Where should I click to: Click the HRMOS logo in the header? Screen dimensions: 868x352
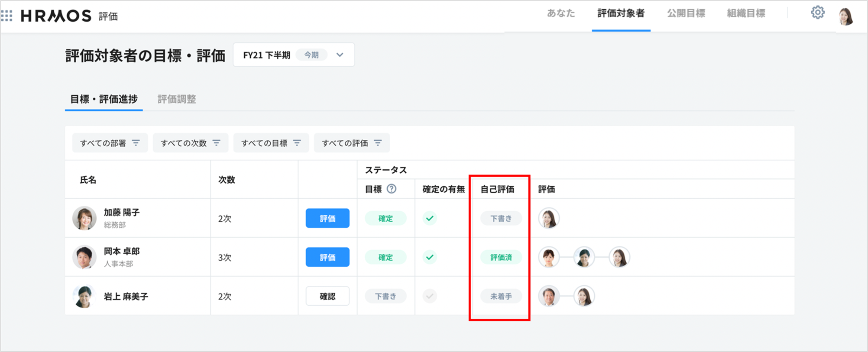(x=56, y=16)
